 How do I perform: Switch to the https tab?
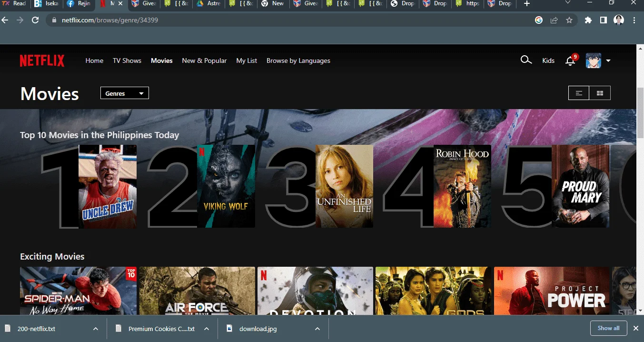[x=467, y=3]
